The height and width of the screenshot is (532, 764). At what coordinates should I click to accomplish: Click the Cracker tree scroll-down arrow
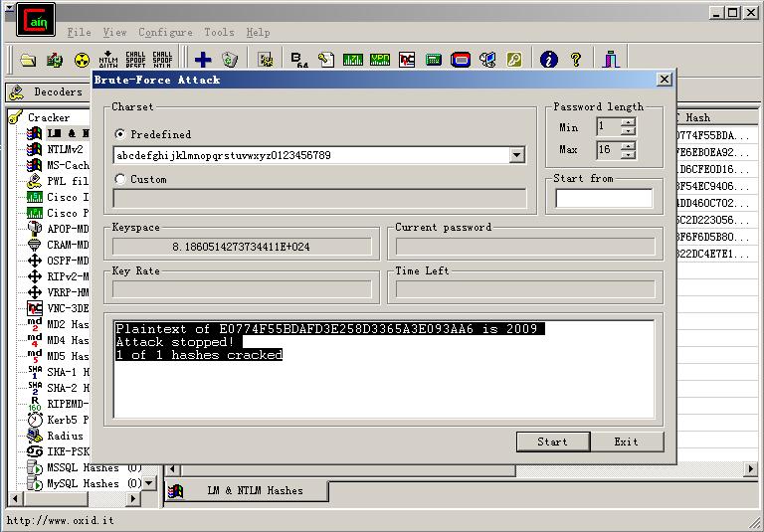[x=149, y=483]
